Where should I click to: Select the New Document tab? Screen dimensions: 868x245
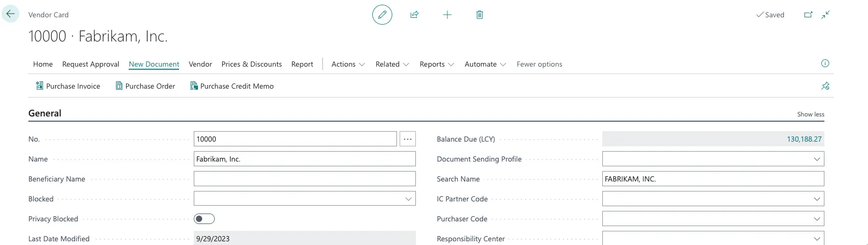154,64
